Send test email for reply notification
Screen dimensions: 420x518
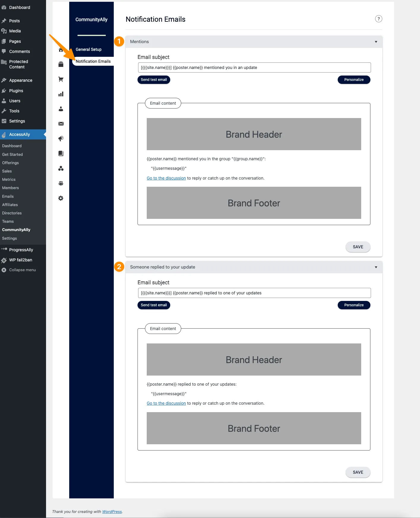pyautogui.click(x=154, y=305)
